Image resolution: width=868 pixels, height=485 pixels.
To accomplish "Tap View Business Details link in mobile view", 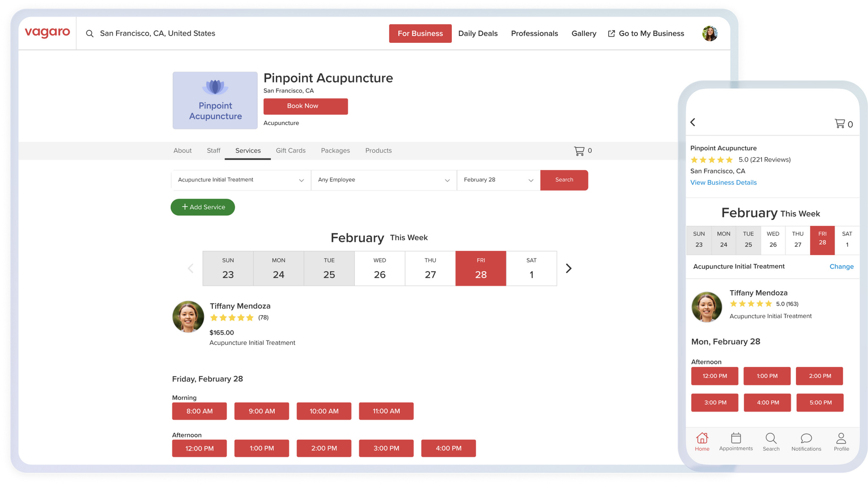I will (723, 183).
